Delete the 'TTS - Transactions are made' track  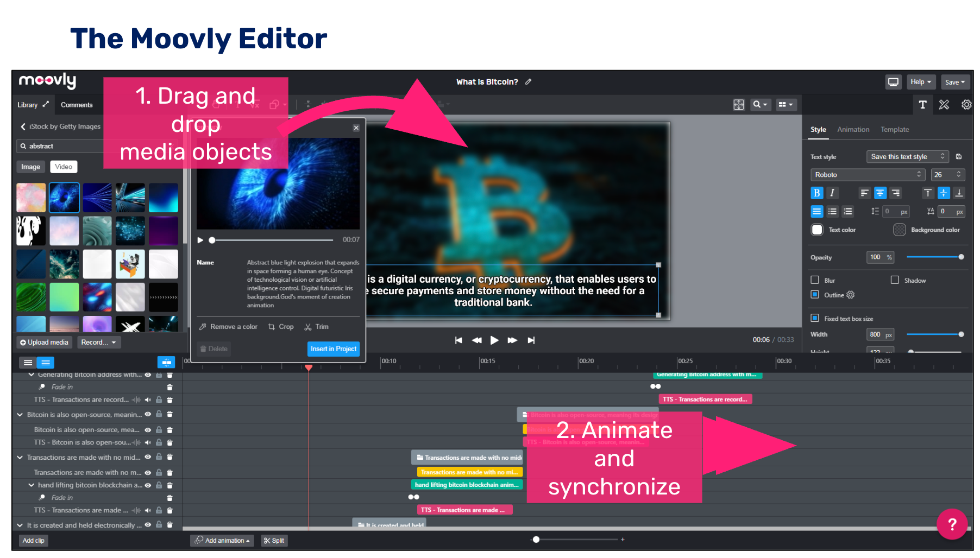point(169,510)
